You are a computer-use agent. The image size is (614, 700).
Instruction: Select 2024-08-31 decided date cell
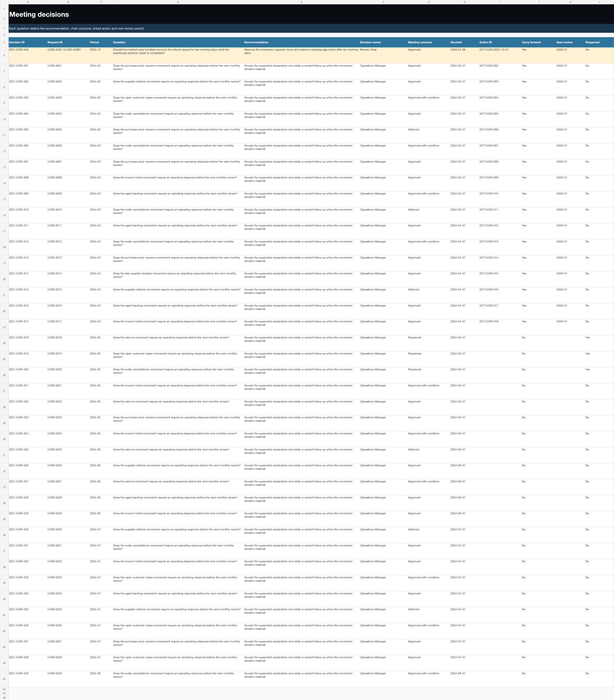(x=464, y=679)
